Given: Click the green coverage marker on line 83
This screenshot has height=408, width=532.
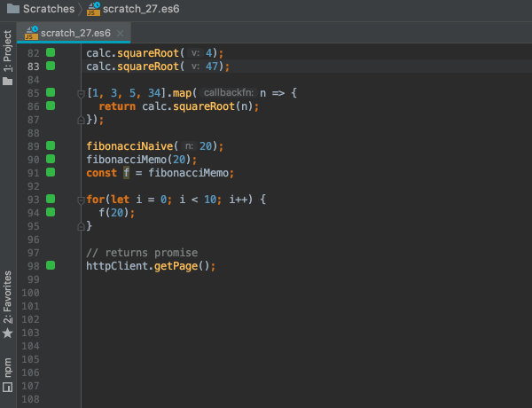Looking at the screenshot, I should (x=51, y=66).
